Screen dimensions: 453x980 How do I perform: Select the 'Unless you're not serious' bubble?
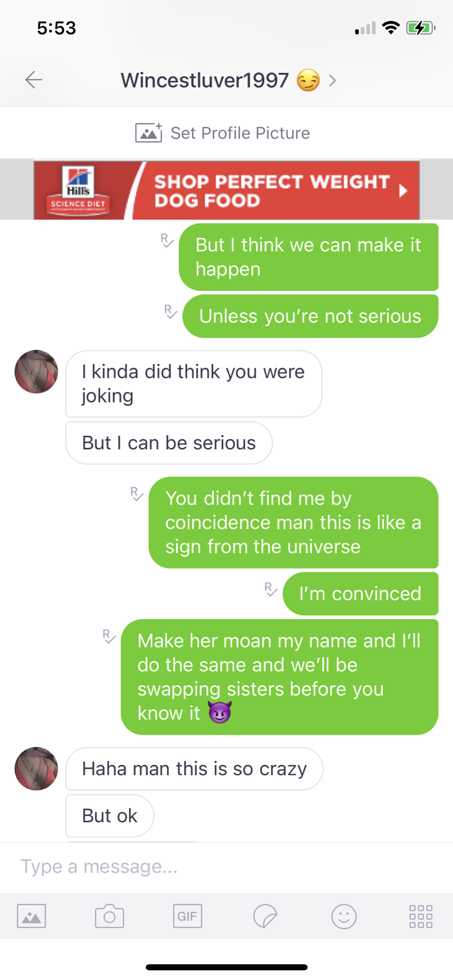coord(310,316)
